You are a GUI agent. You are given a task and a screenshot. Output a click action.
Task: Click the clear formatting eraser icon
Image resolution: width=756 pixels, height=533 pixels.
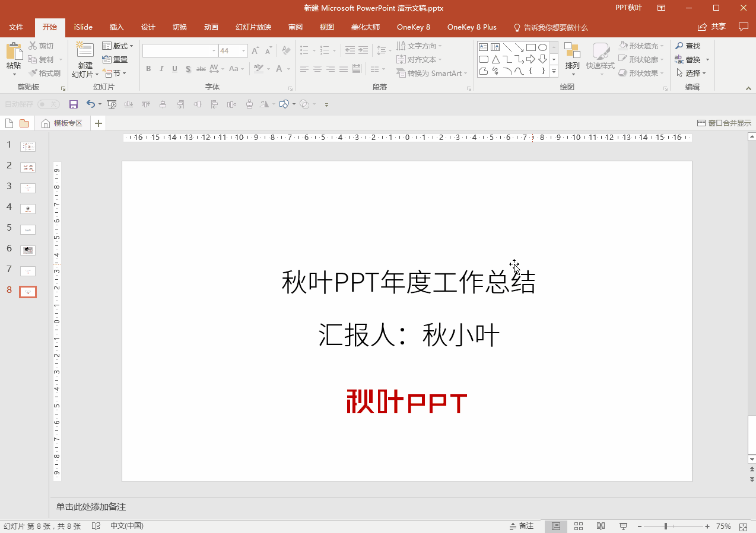pos(286,51)
